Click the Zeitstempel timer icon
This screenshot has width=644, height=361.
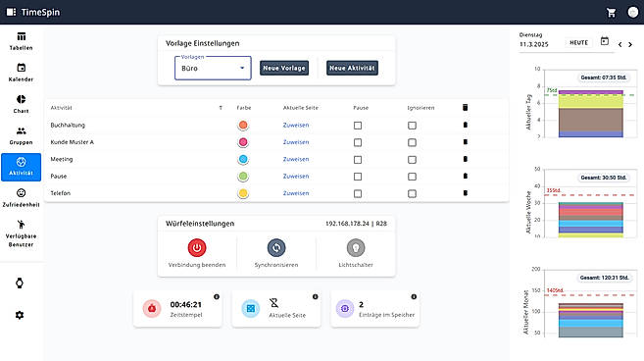[x=152, y=309]
